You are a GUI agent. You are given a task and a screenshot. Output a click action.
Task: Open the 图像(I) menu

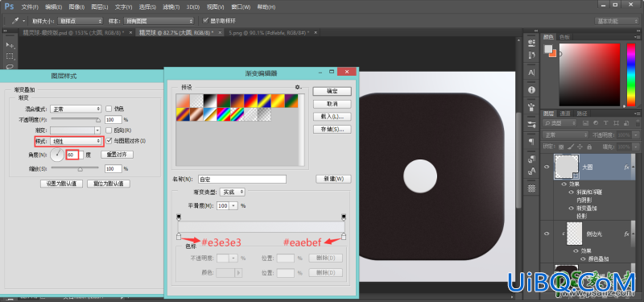[76, 7]
